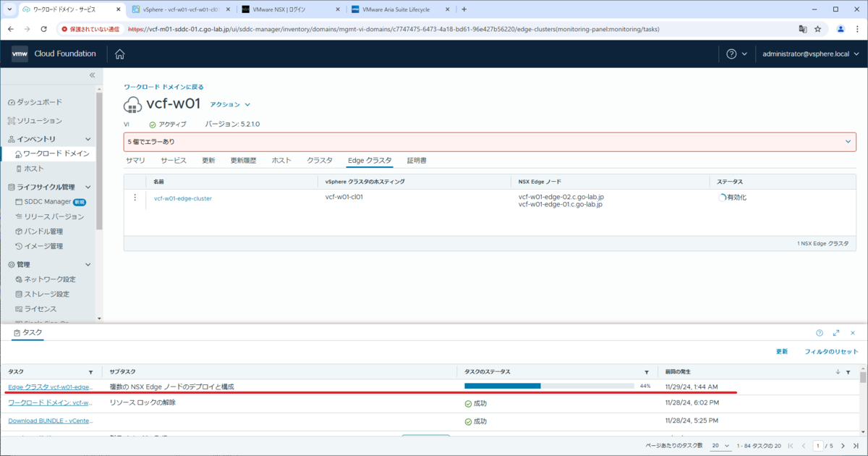Close the Tasks panel
This screenshot has width=868, height=456.
(854, 333)
